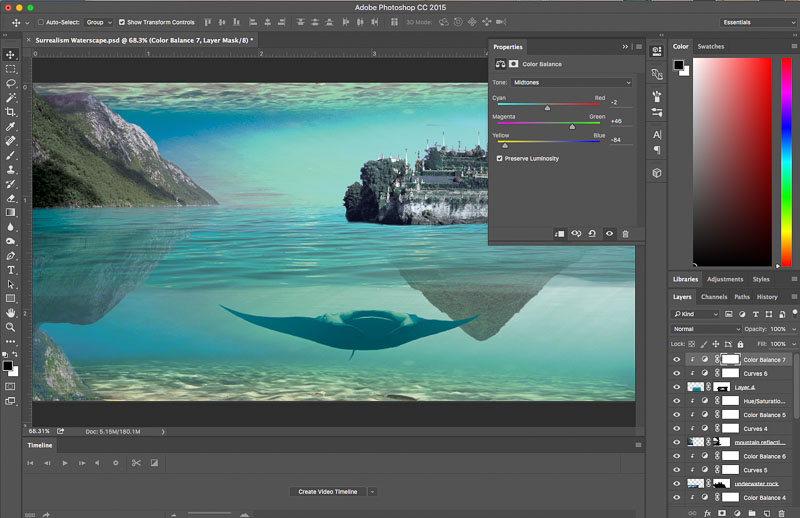Select the History Brush tool
The width and height of the screenshot is (800, 518).
[10, 184]
